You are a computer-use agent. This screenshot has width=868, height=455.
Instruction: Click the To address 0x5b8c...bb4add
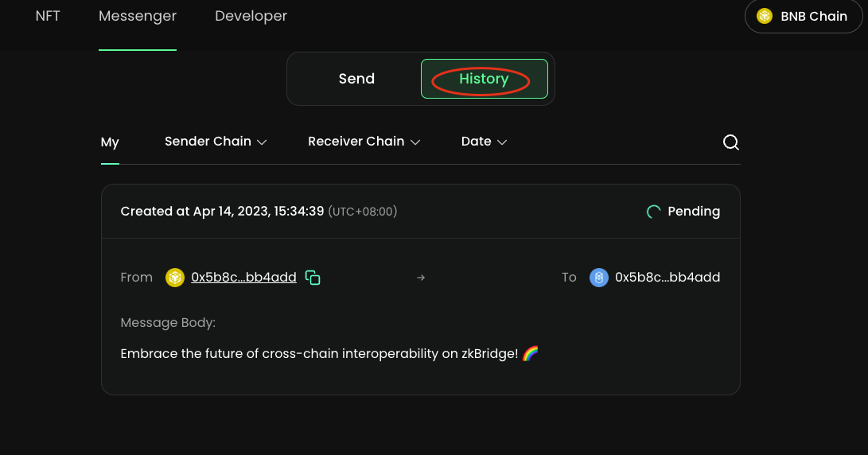click(x=668, y=278)
